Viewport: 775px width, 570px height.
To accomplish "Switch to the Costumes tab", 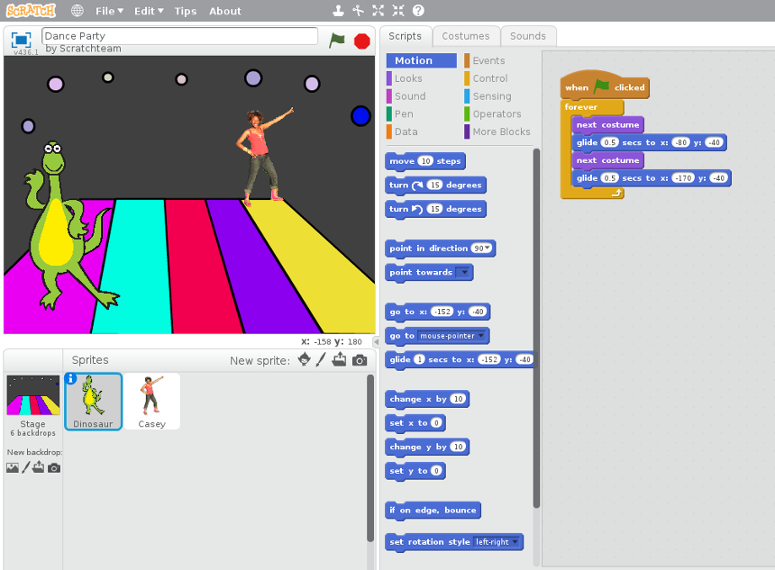I will click(x=465, y=36).
